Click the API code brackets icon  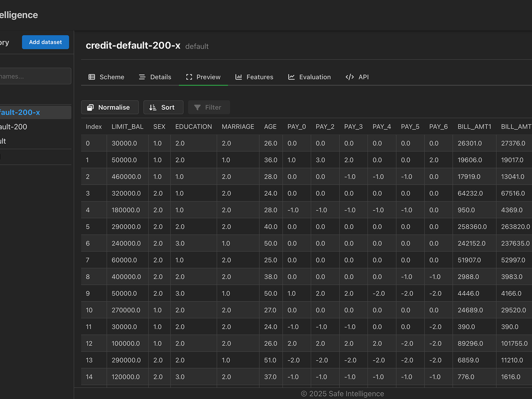coord(349,77)
